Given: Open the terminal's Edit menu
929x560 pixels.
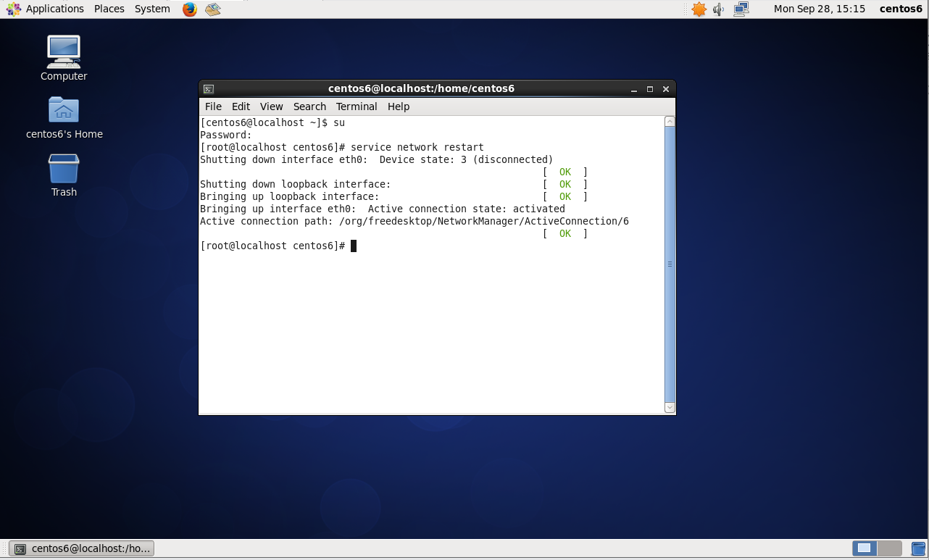Looking at the screenshot, I should pos(241,106).
